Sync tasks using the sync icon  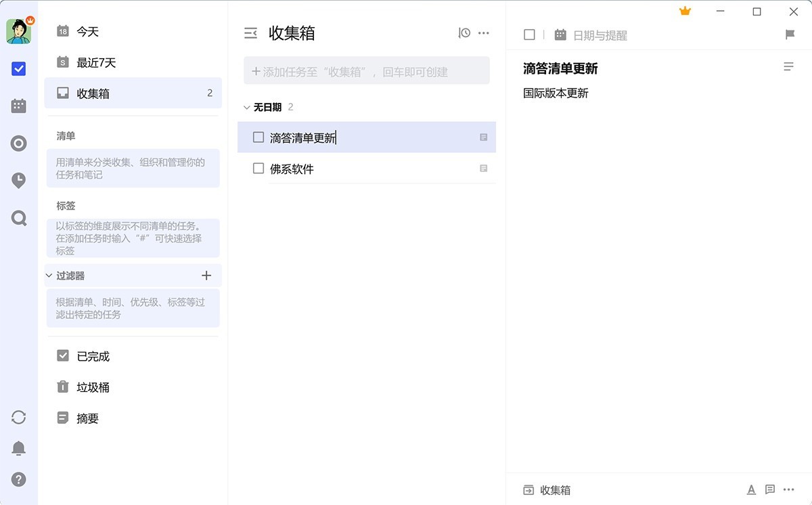pos(19,418)
